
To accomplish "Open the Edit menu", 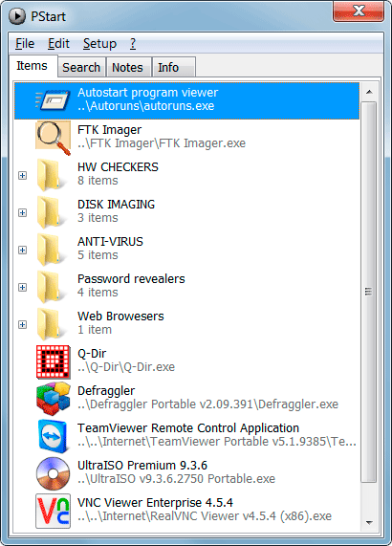I will tap(58, 44).
